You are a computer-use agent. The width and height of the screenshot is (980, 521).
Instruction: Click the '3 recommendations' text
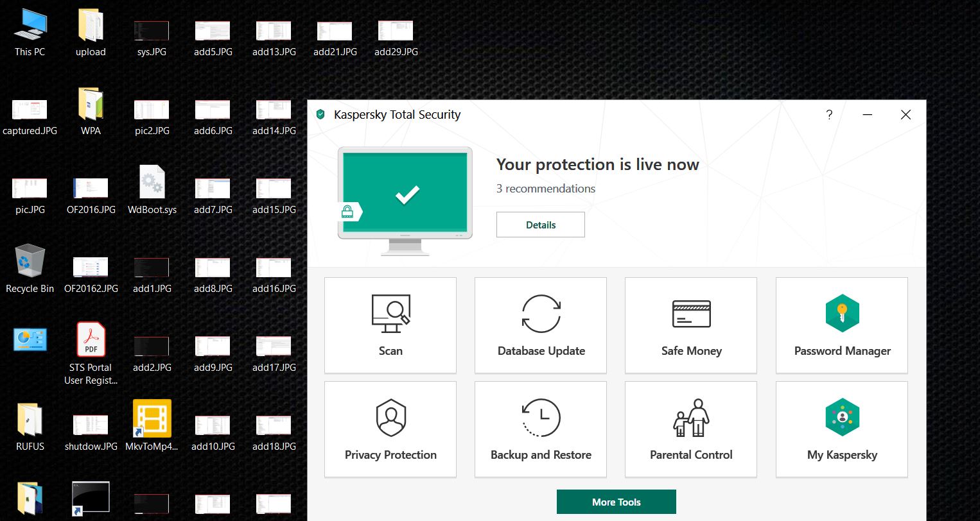coord(546,189)
